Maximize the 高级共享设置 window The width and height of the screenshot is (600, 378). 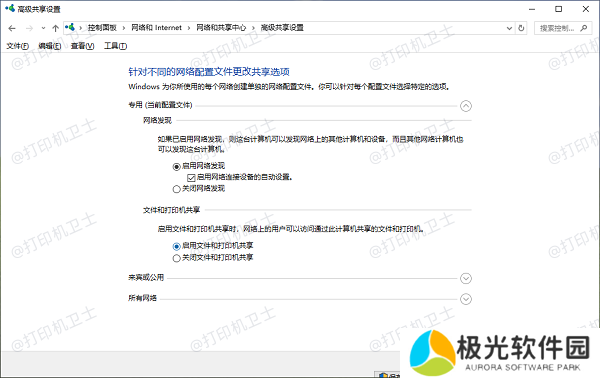tap(559, 9)
